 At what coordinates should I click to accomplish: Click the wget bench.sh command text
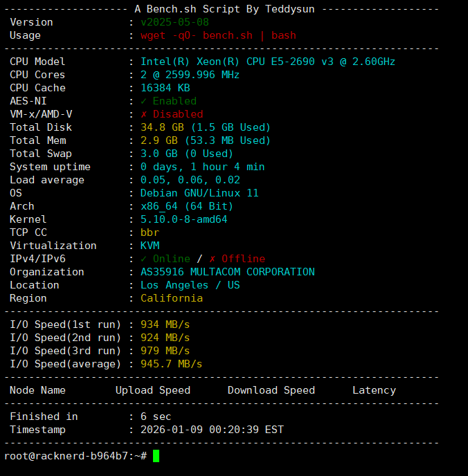pyautogui.click(x=218, y=35)
